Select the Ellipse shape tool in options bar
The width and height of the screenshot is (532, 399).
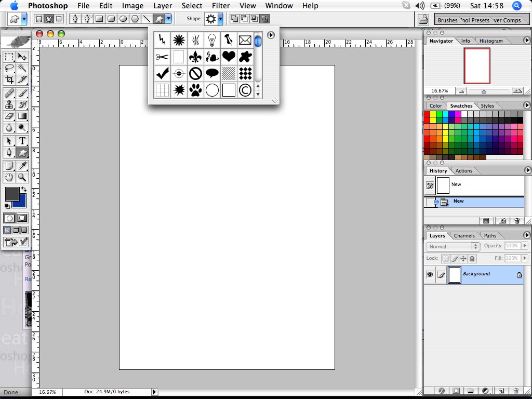(x=123, y=19)
